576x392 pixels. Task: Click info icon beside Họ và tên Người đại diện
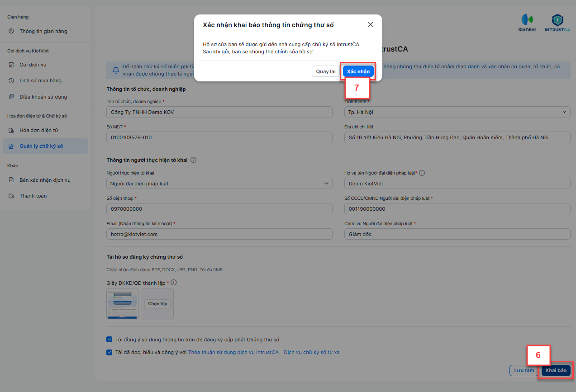coord(422,173)
